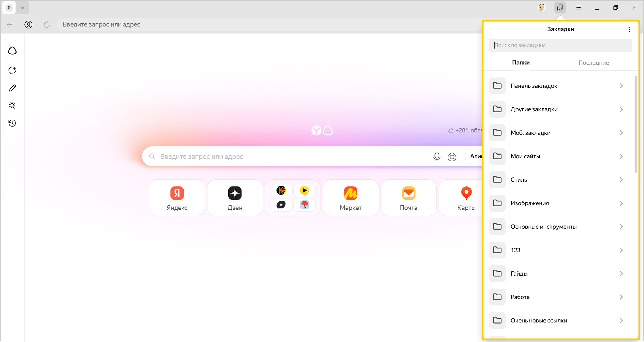Click the folder icon for Панель закладок
Viewport: 644px width, 342px height.
point(497,86)
